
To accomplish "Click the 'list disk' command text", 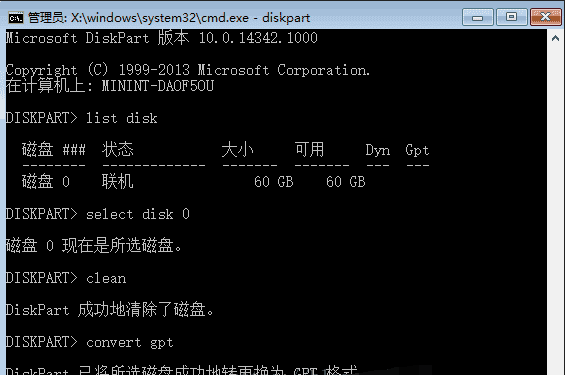I will (121, 118).
